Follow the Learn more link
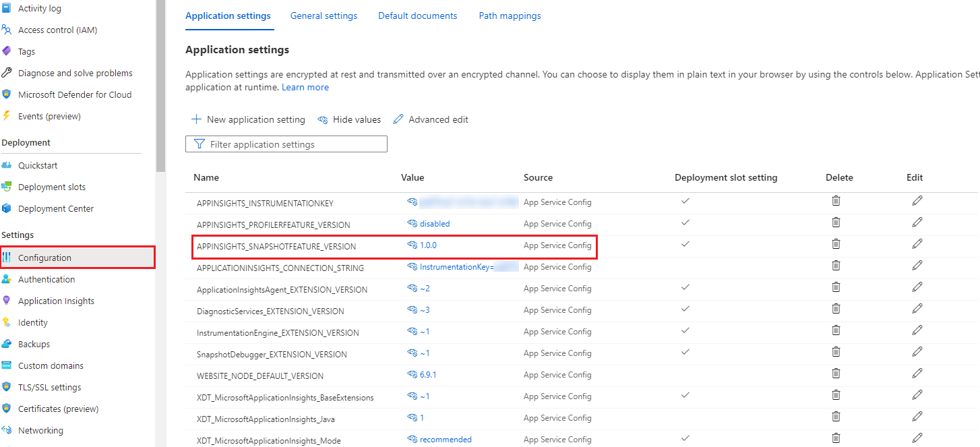The width and height of the screenshot is (980, 447). (305, 88)
